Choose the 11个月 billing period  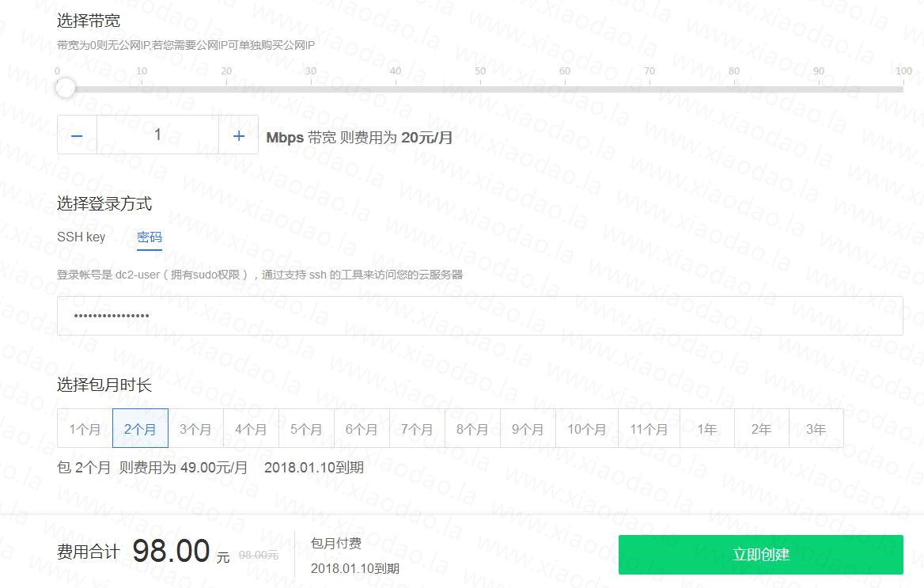(649, 428)
